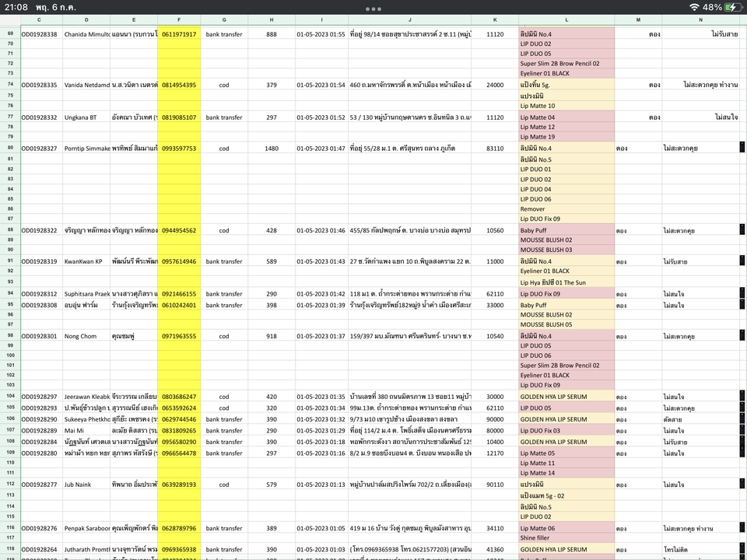Select GOLDEN HYA LIP SERUM in row 104
This screenshot has width=747, height=560.
click(566, 397)
